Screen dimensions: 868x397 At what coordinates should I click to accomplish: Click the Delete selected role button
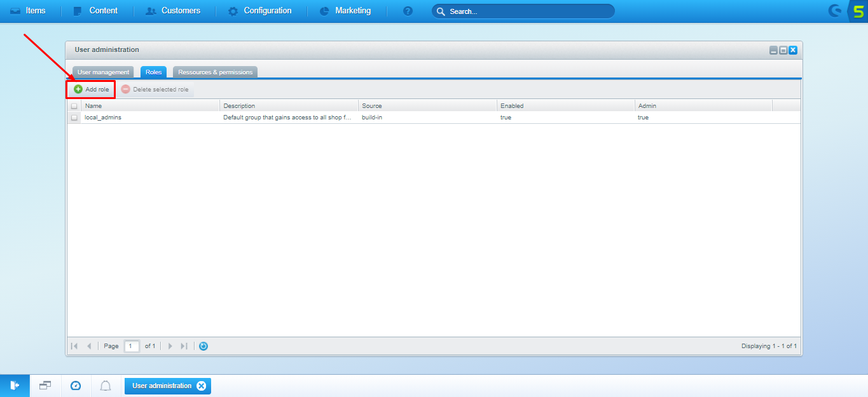tap(155, 90)
